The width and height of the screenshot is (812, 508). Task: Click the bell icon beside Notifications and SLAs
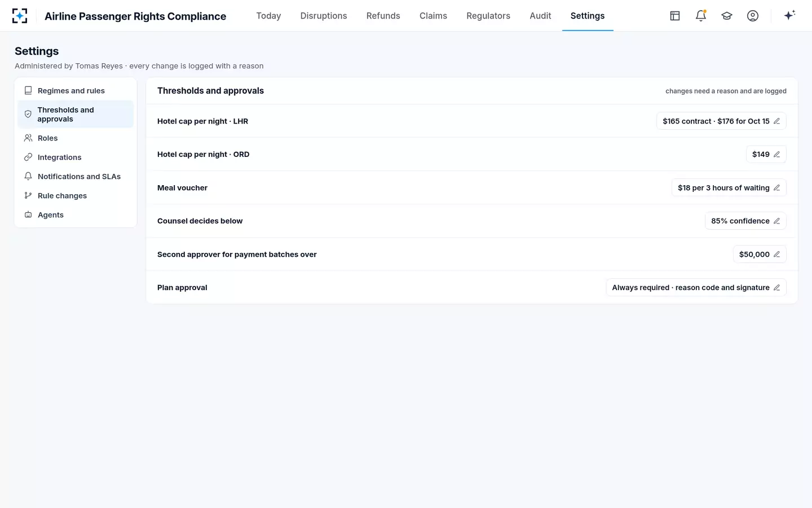(28, 176)
